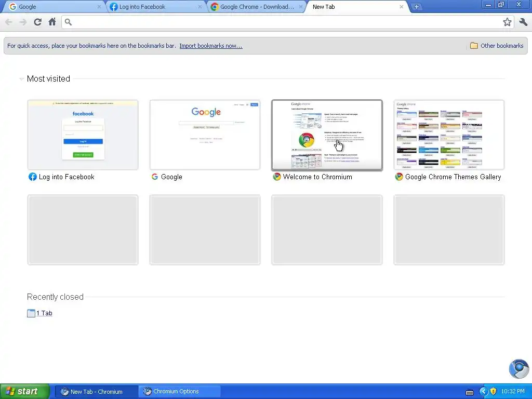This screenshot has height=399, width=532.
Task: Click the search magnifier in the address bar
Action: [68, 22]
